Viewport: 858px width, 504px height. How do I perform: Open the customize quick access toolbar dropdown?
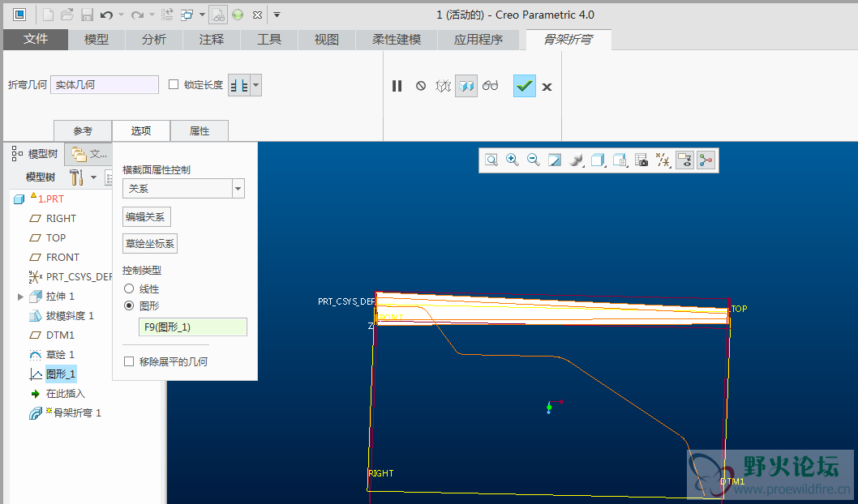click(x=277, y=15)
